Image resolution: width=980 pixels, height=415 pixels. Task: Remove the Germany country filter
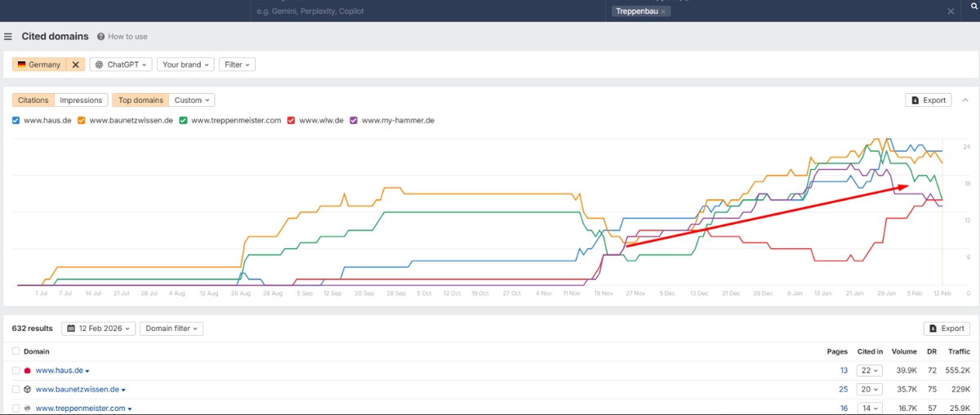75,65
